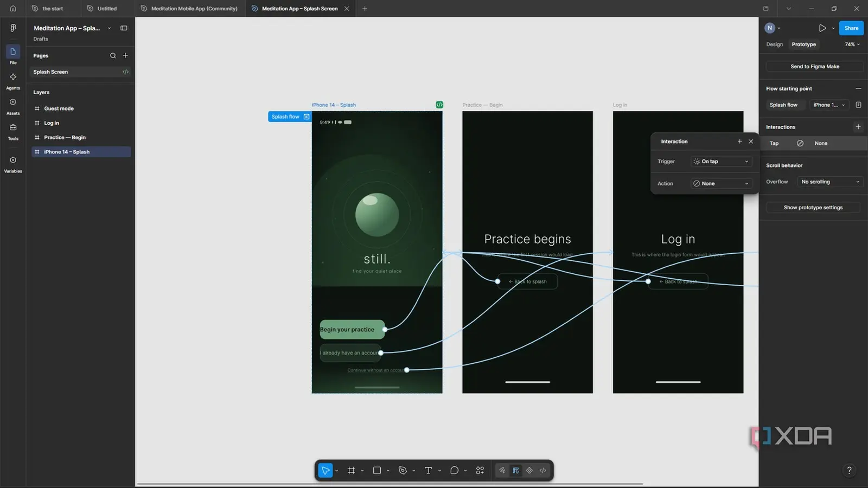This screenshot has height=488, width=868.
Task: Click the Share button
Action: pyautogui.click(x=851, y=28)
